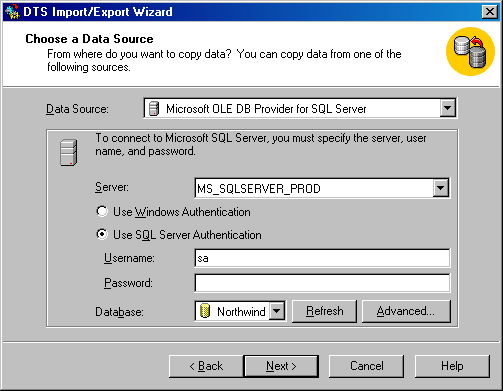Click the Northwind database name

point(241,311)
